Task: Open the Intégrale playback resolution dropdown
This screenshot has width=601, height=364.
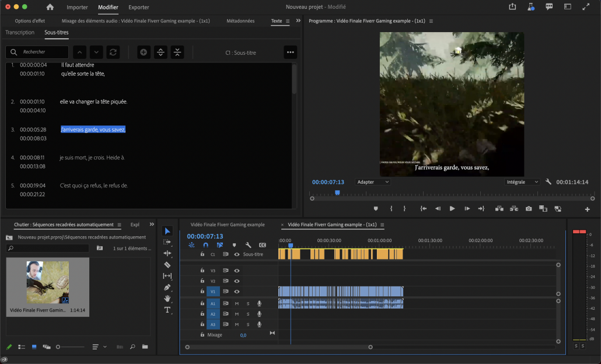Action: 523,182
